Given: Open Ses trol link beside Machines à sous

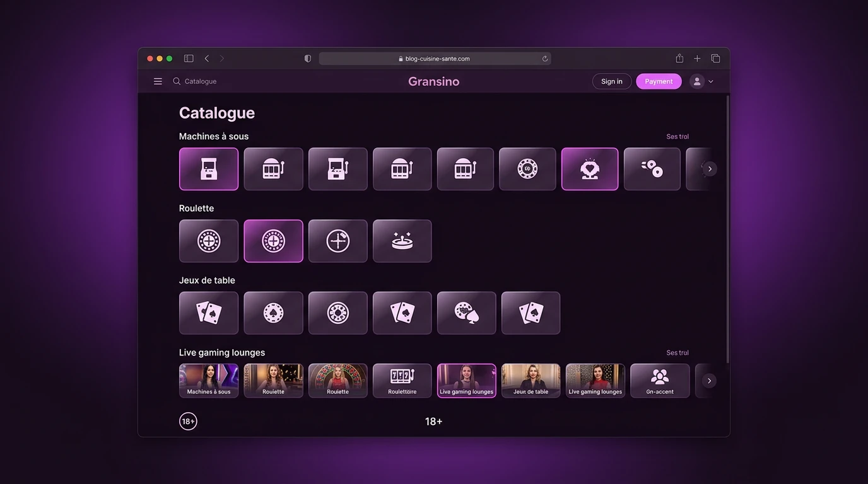Looking at the screenshot, I should [x=677, y=136].
